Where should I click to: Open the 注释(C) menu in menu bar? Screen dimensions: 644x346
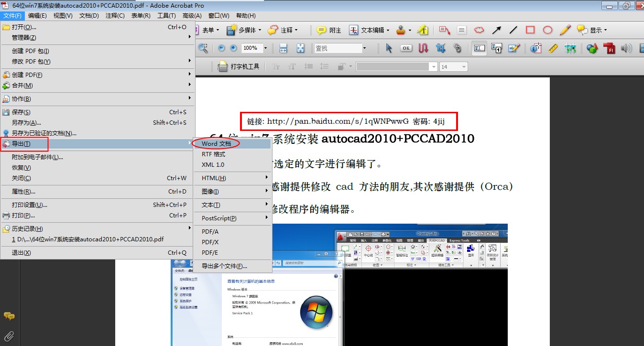115,16
